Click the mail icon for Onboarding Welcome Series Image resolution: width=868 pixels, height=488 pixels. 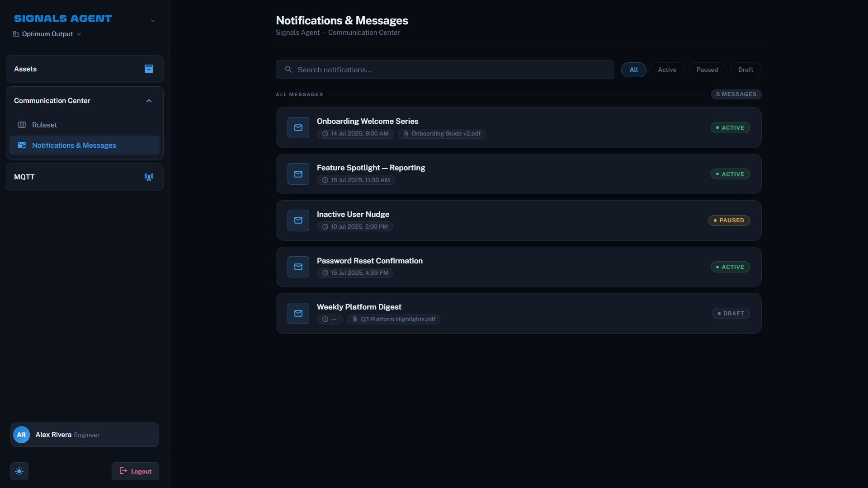coord(298,127)
